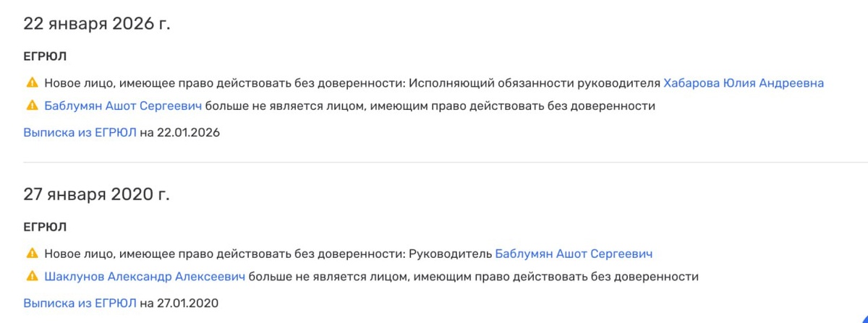Click the warning icon beside Хабарова's appointment entry
The height and width of the screenshot is (323, 868).
(x=32, y=83)
